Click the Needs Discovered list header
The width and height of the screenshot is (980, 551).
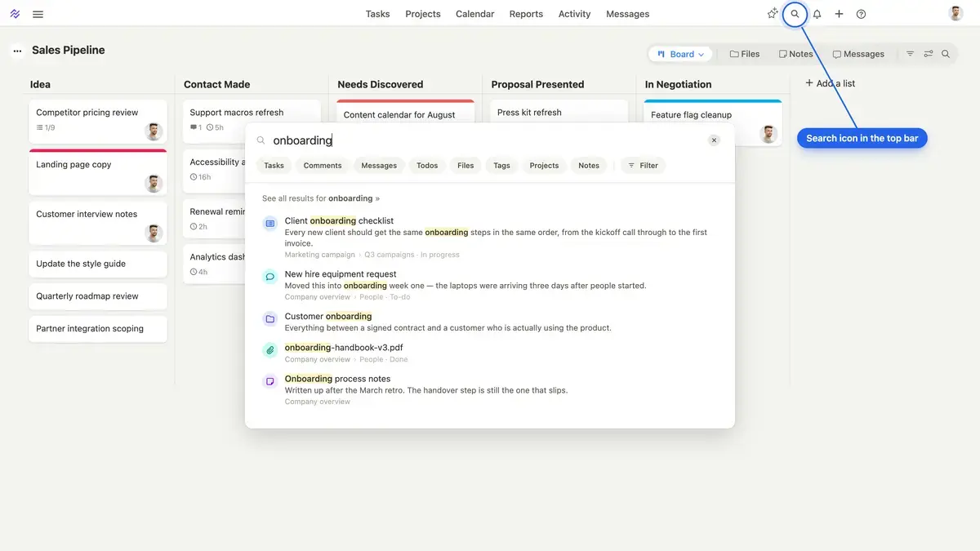click(381, 84)
